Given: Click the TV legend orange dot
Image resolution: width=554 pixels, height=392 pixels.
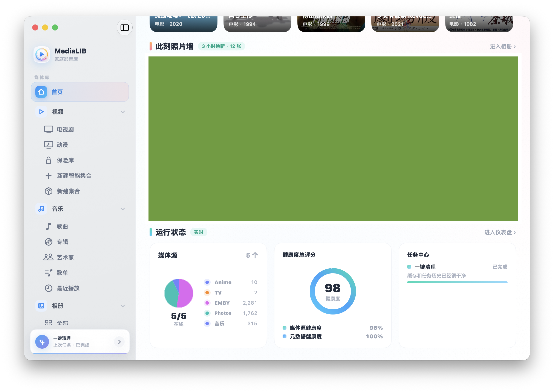Looking at the screenshot, I should [x=207, y=293].
